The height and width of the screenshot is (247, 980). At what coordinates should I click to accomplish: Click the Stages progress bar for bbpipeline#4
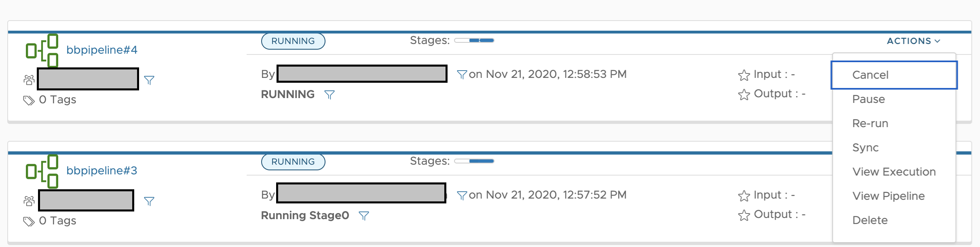point(474,40)
